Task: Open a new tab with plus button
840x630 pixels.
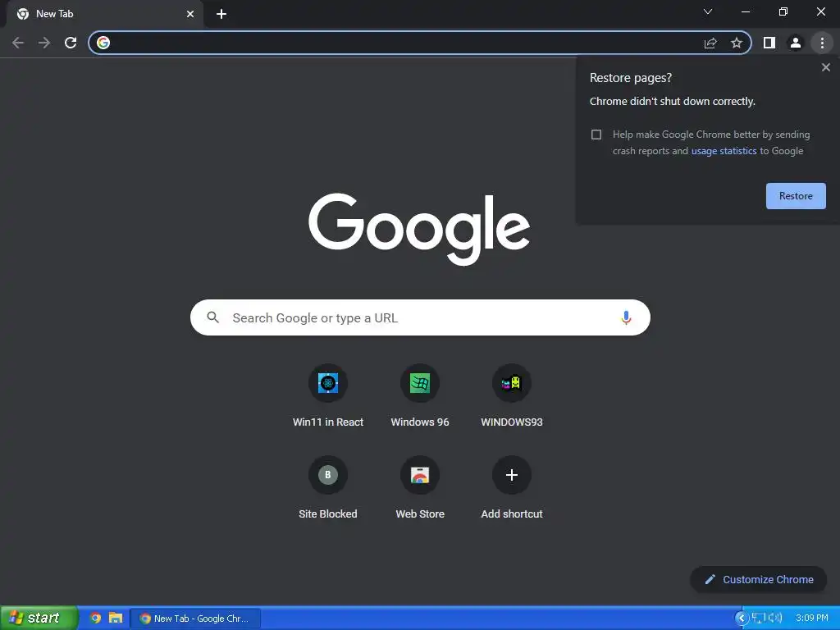Action: (x=221, y=14)
